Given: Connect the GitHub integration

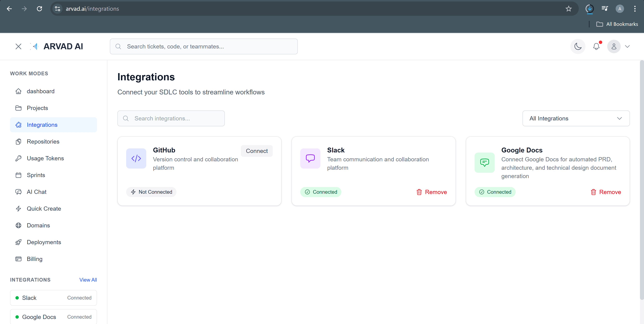Looking at the screenshot, I should pyautogui.click(x=257, y=151).
